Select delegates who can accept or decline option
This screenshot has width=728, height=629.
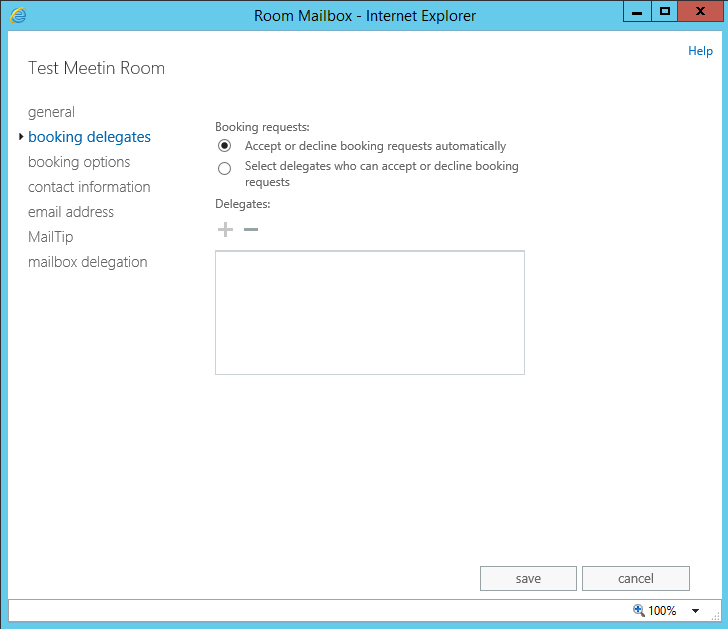[224, 168]
